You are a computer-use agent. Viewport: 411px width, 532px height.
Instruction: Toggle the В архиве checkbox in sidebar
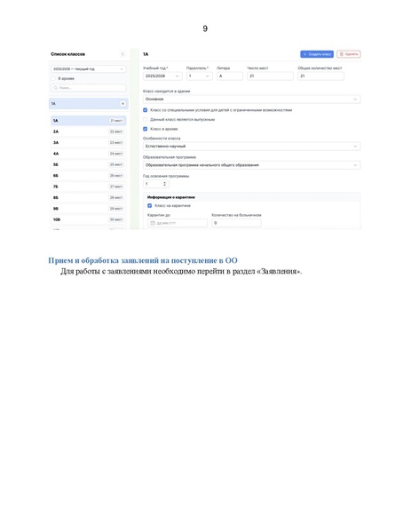[53, 78]
